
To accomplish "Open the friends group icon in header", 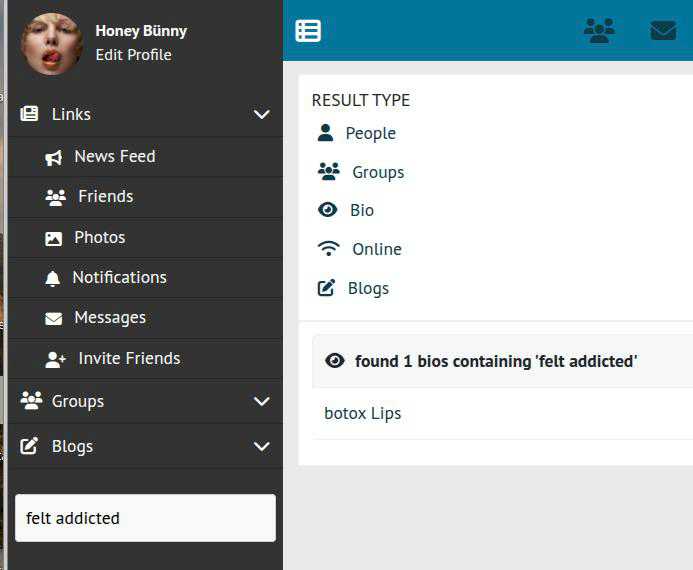I will point(599,31).
